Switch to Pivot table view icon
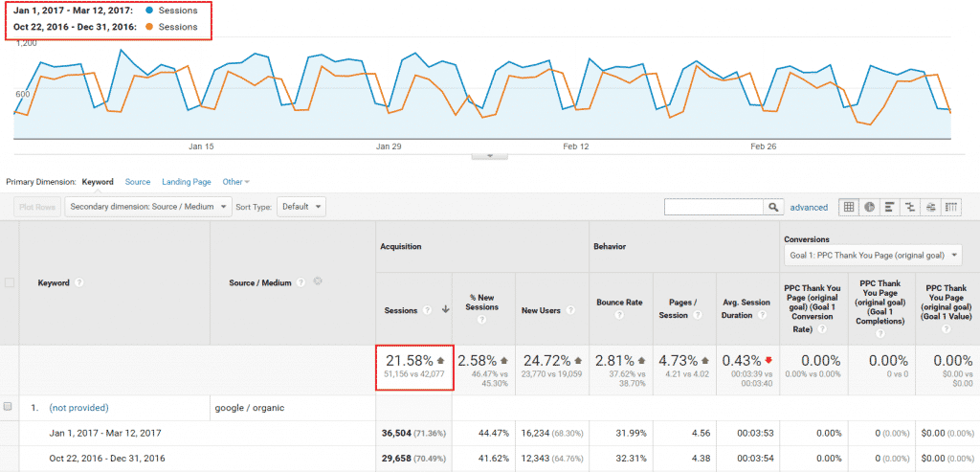980x472 pixels. 950,207
